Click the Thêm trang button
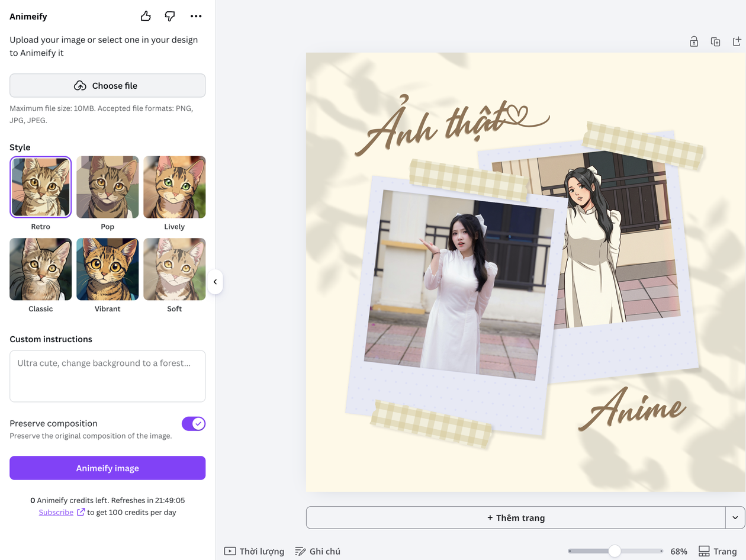 516,517
